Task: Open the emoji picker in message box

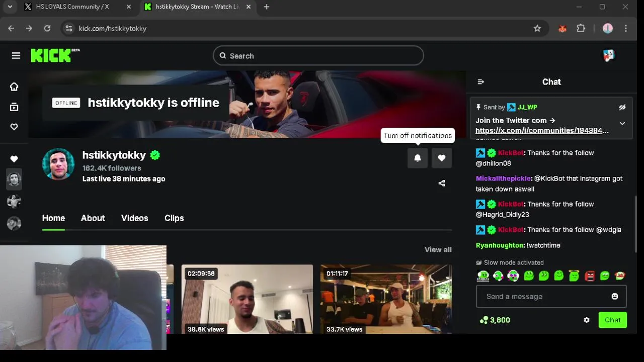Action: tap(615, 296)
